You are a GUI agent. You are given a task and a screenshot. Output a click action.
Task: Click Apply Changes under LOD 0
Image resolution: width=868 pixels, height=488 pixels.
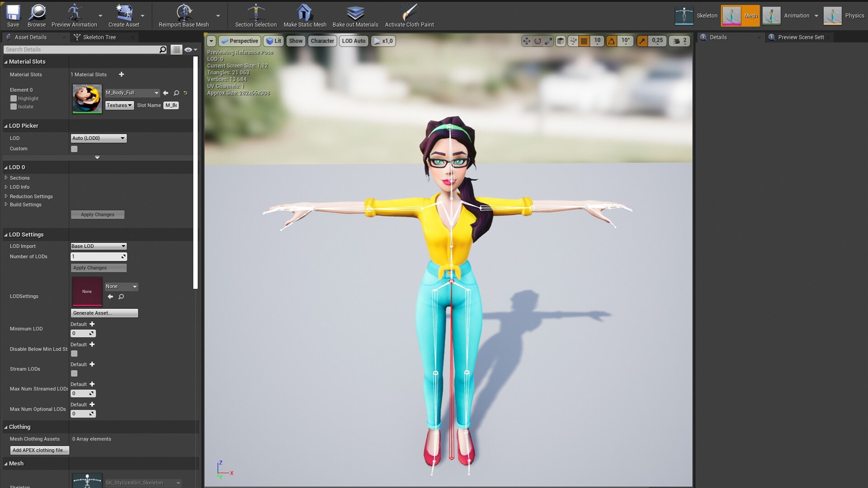98,215
